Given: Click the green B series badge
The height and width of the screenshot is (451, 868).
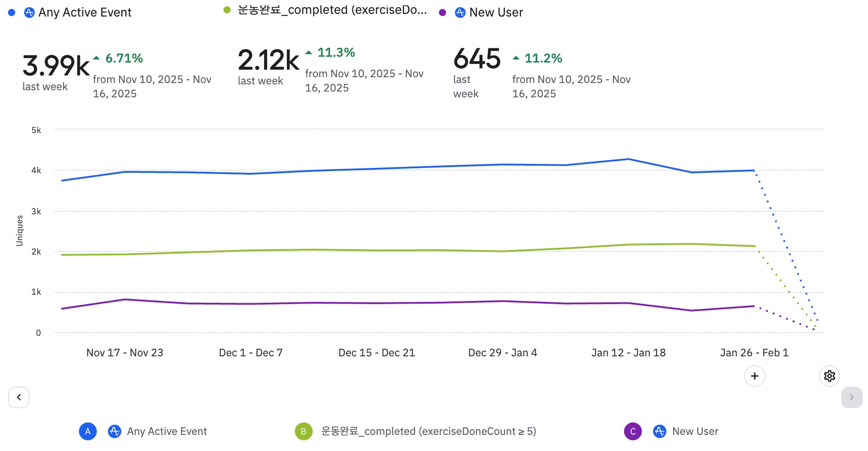Looking at the screenshot, I should [x=303, y=431].
